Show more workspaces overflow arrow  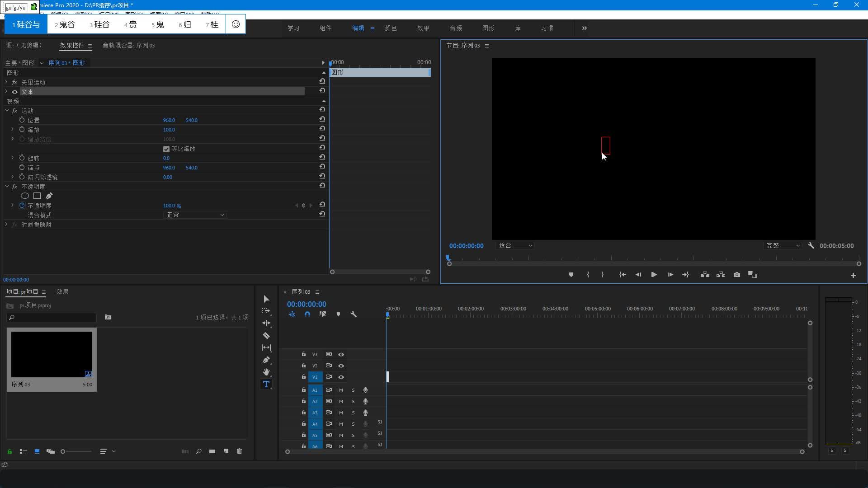(x=584, y=28)
